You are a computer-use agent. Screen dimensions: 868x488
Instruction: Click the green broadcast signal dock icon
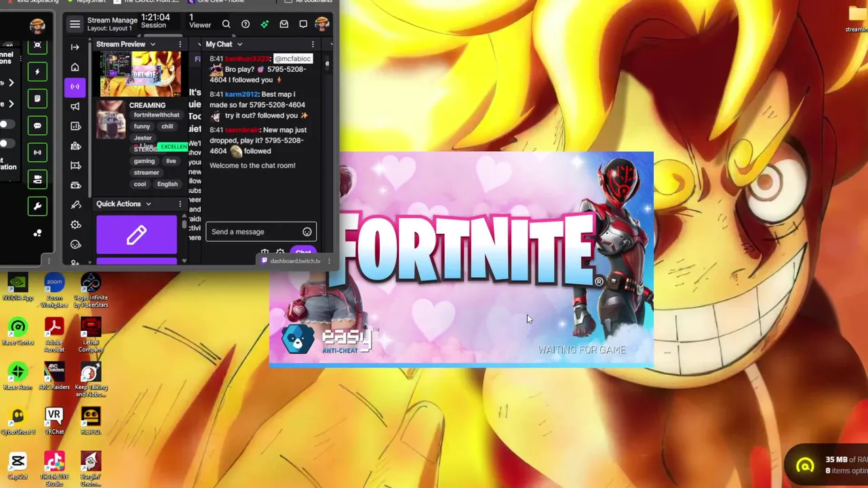pos(37,152)
